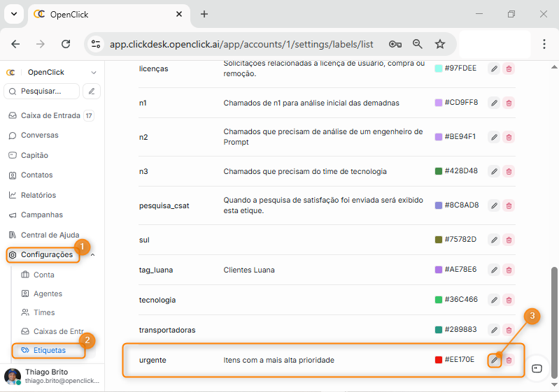The image size is (559, 392).
Task: Expand the OpenClick account dropdown
Action: [94, 72]
